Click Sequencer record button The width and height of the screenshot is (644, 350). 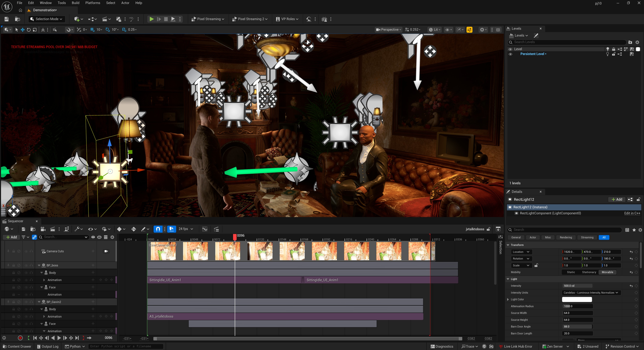point(20,338)
